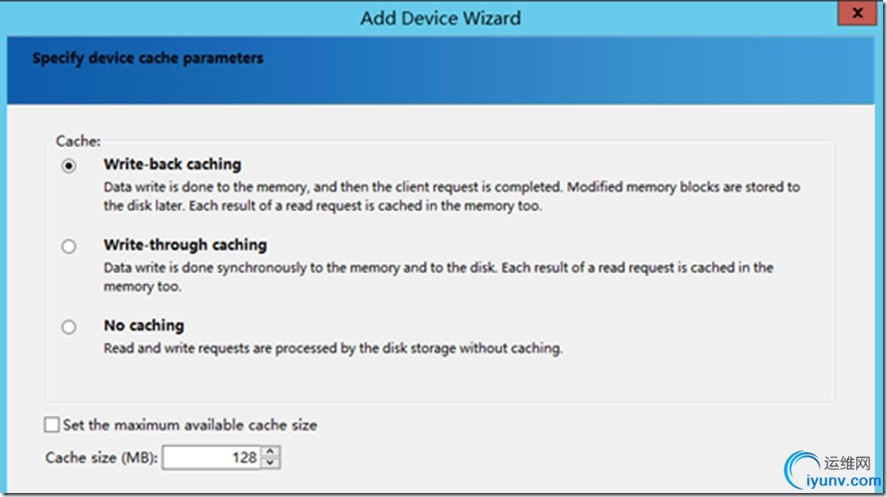The height and width of the screenshot is (497, 887).
Task: Click the No caching description text
Action: tap(333, 349)
